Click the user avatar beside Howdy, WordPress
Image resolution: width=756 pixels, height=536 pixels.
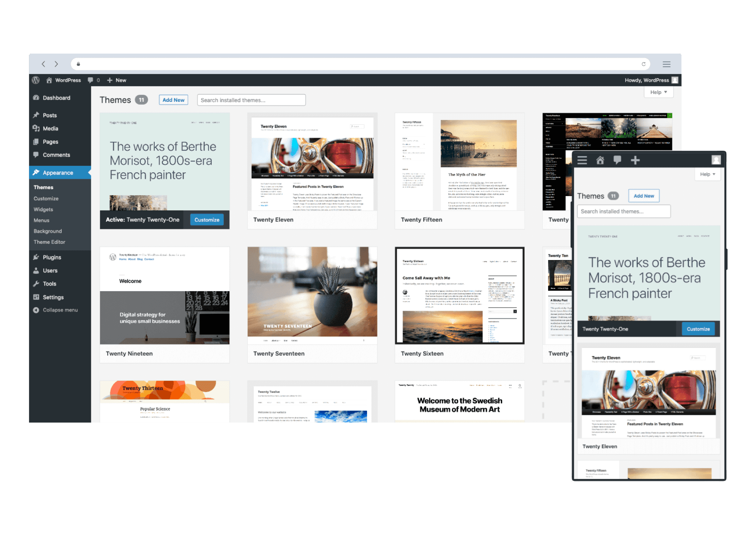(x=675, y=80)
